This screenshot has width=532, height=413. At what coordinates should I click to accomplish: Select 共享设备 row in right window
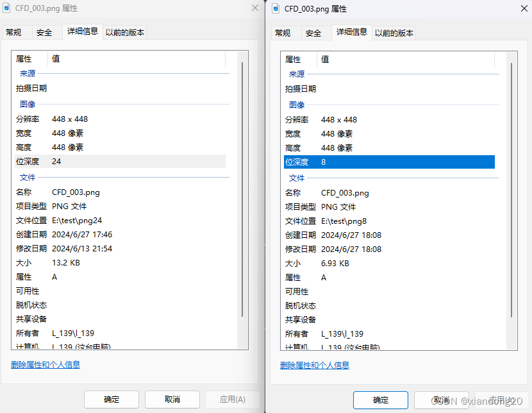(x=389, y=320)
